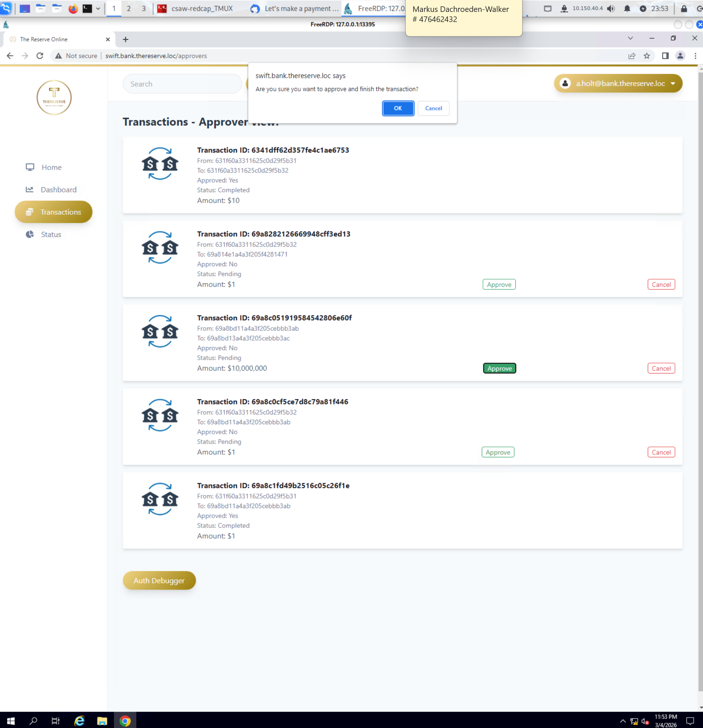The width and height of the screenshot is (703, 728).
Task: Bookmark this page with star icon
Action: pyautogui.click(x=647, y=56)
